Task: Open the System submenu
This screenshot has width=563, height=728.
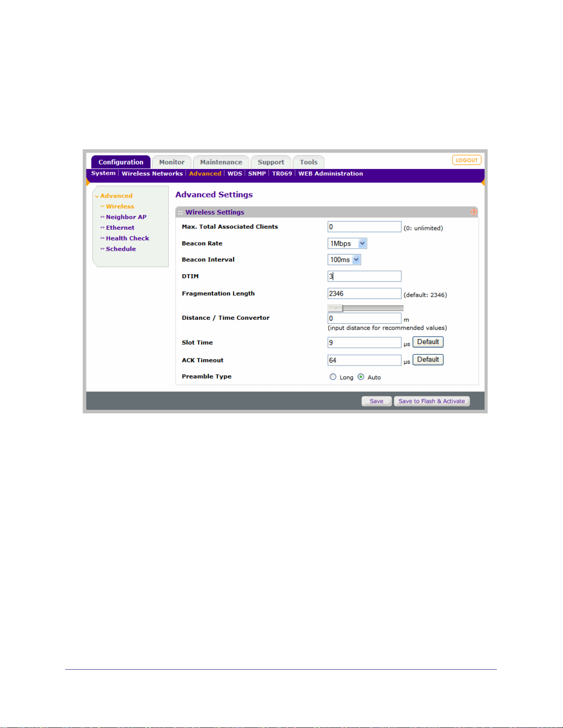Action: (103, 173)
